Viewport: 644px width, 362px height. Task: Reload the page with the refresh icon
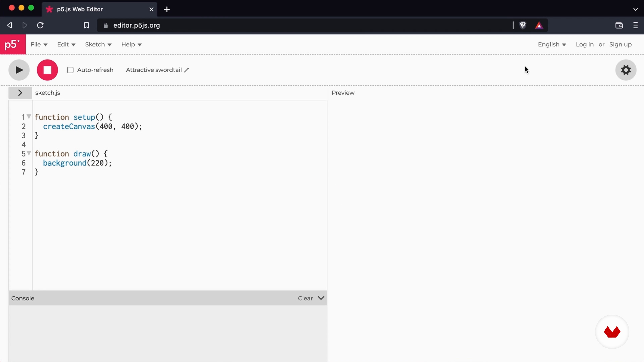coord(40,25)
